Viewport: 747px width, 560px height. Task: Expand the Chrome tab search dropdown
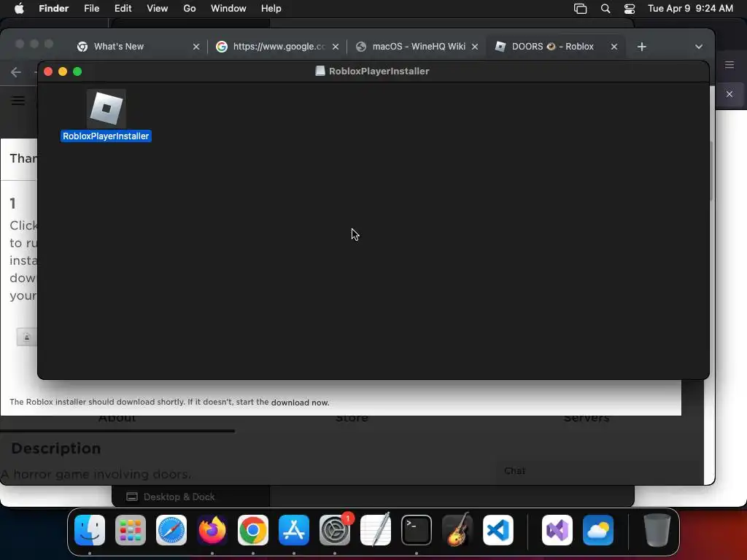698,47
